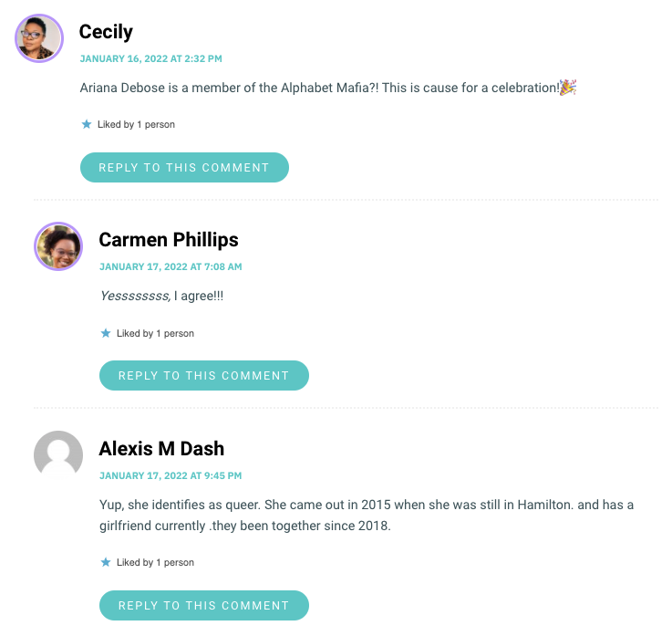Click the star icon under Carmen's comment
The width and height of the screenshot is (672, 636).
(106, 333)
